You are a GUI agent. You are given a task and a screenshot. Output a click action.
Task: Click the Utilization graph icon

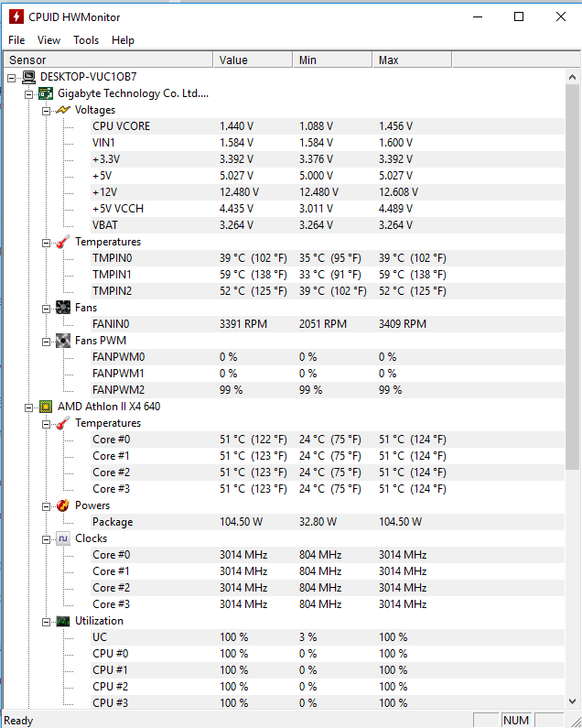63,621
